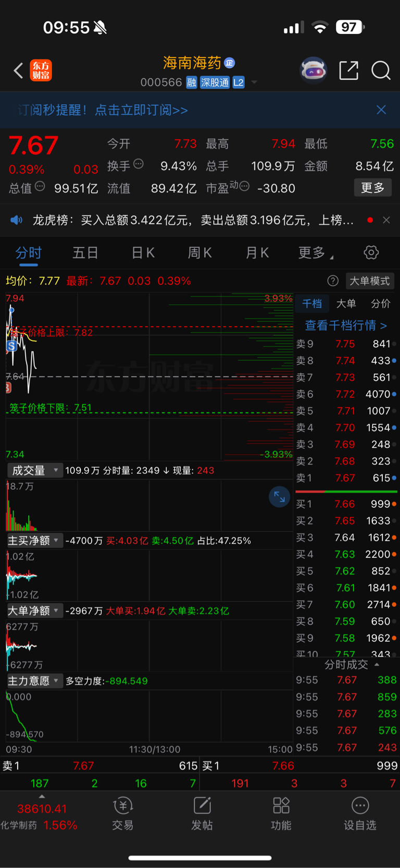
Task: Tap the info icon beside 市盈动
Action: coord(245,186)
